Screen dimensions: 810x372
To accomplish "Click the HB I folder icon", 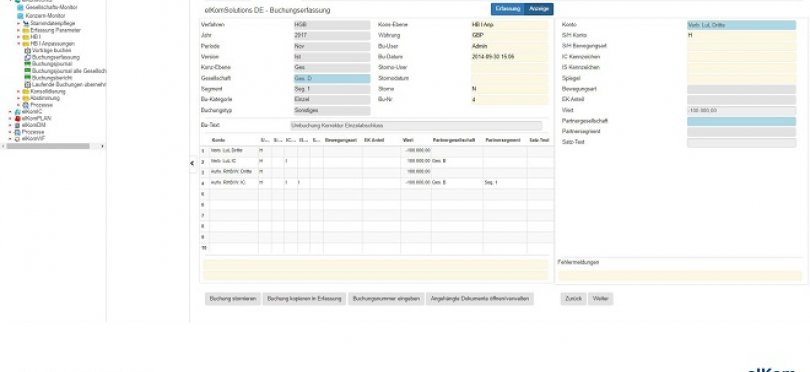I will coord(26,37).
